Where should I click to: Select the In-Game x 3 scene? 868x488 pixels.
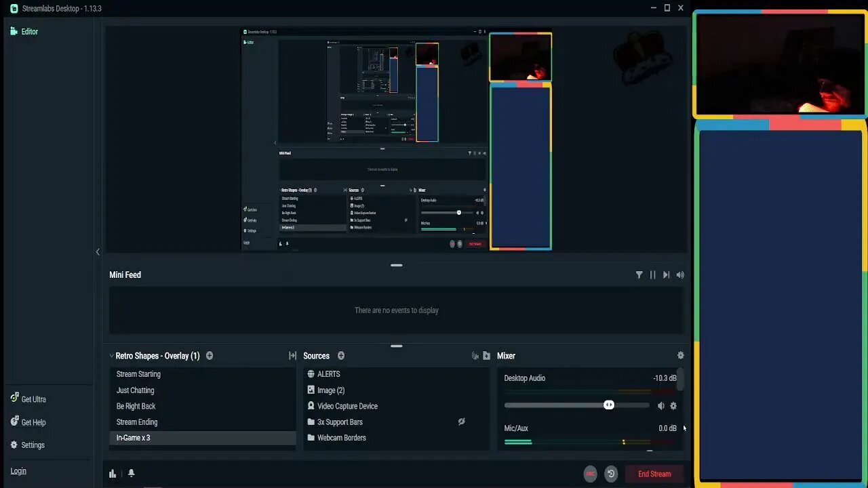[x=203, y=438]
